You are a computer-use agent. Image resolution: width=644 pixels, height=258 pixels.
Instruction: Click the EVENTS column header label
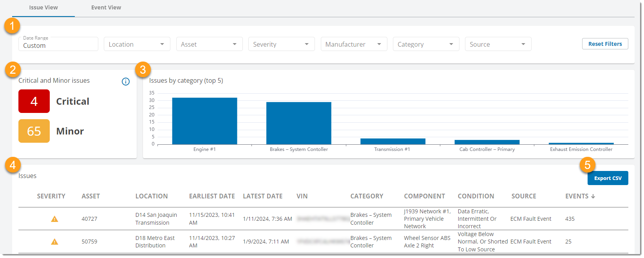[x=577, y=196]
